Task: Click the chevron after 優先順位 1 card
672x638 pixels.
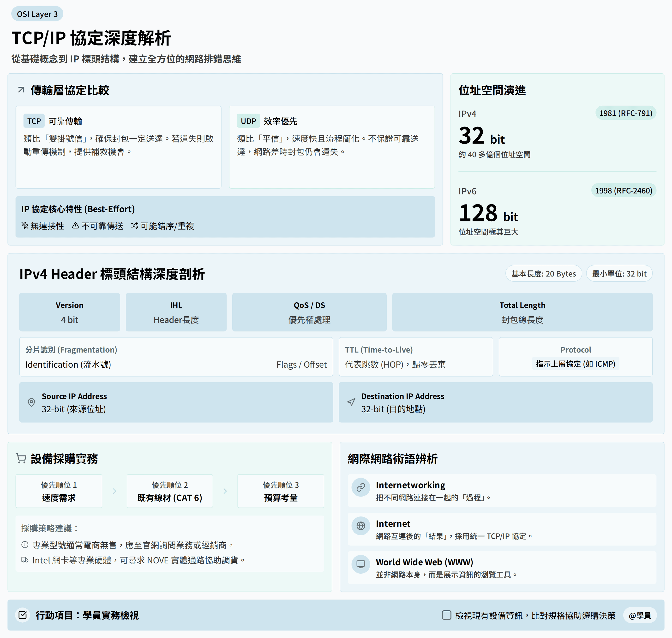Action: click(x=114, y=491)
